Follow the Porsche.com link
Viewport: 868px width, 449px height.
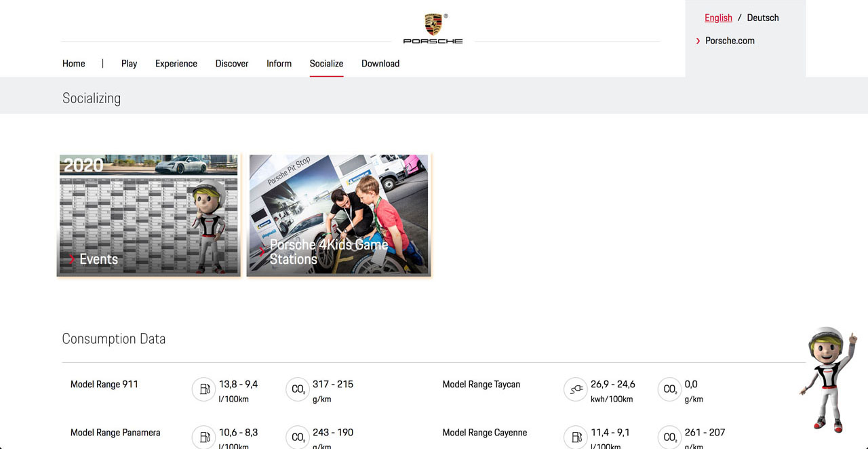point(730,41)
